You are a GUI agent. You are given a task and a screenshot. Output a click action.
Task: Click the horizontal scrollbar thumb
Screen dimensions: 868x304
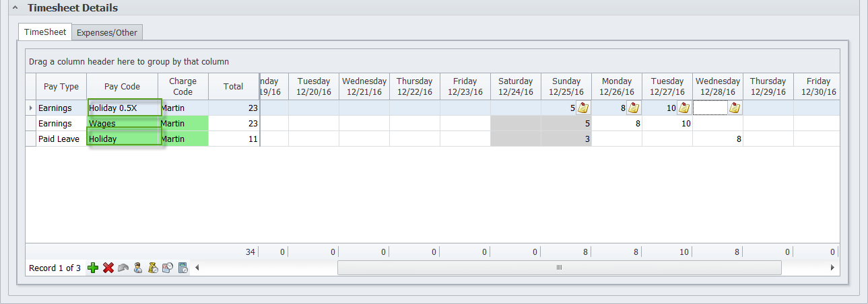[x=558, y=268]
